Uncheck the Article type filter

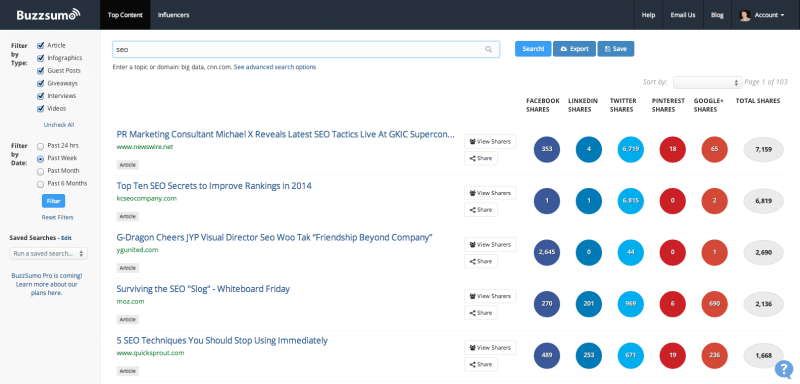40,45
